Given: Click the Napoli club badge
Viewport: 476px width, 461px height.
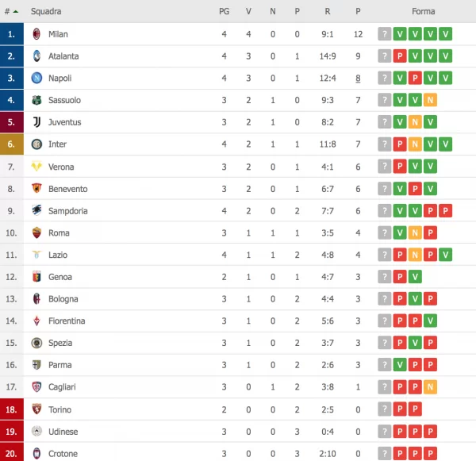Looking at the screenshot, I should point(36,78).
